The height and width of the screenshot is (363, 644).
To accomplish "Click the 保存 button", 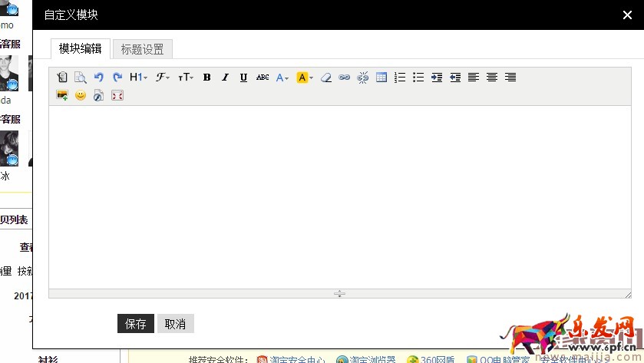I will (x=136, y=324).
